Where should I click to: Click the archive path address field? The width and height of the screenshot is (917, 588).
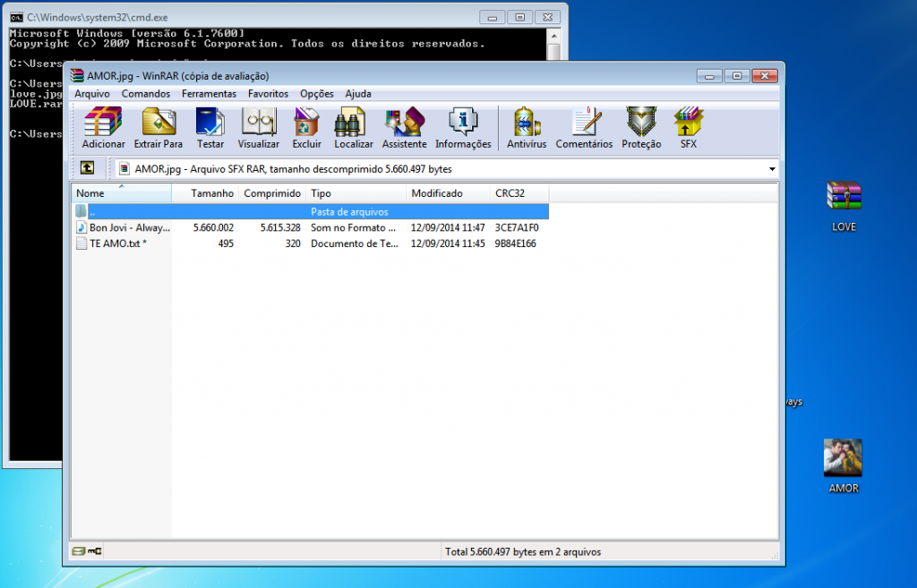(447, 169)
